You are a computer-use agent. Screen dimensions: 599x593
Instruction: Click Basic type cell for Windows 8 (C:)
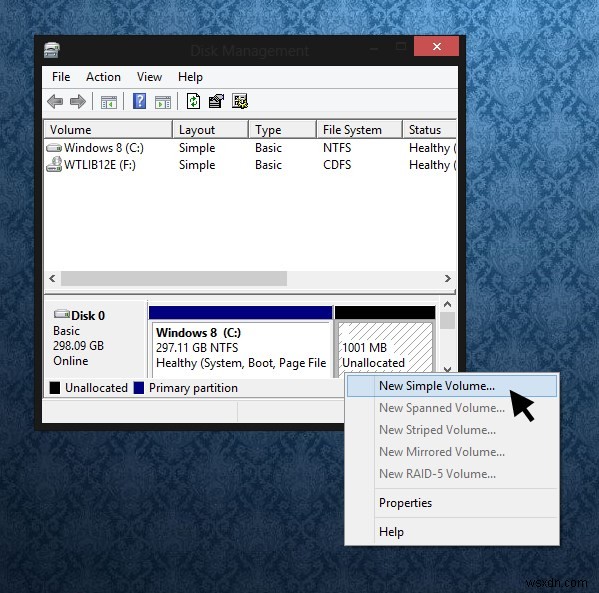pyautogui.click(x=269, y=147)
